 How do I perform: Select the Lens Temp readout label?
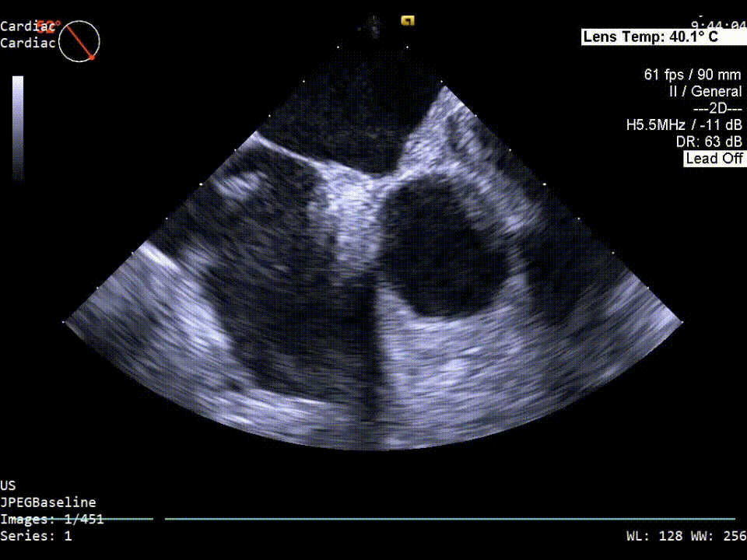pos(651,37)
